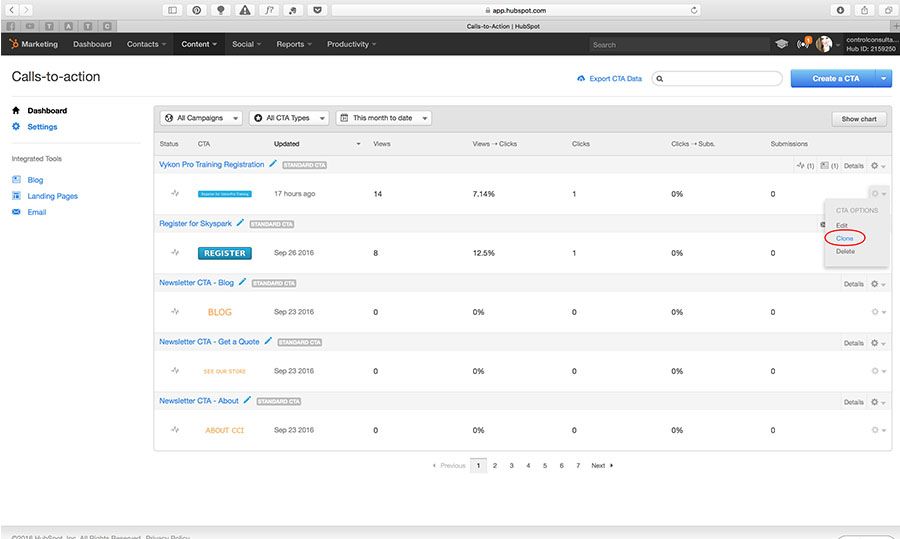Open the All CTA Types dropdown
The height and width of the screenshot is (539, 900).
(289, 118)
